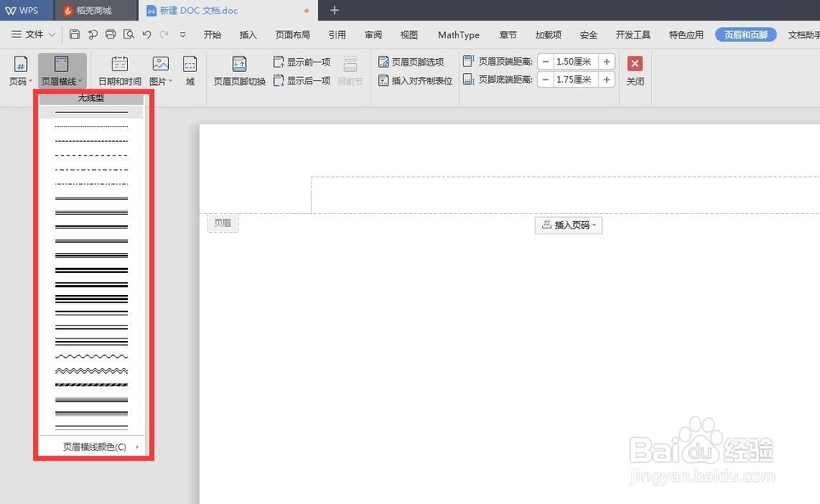This screenshot has width=820, height=504.
Task: Switch with 页眉页脚切换 button
Action: pyautogui.click(x=239, y=70)
